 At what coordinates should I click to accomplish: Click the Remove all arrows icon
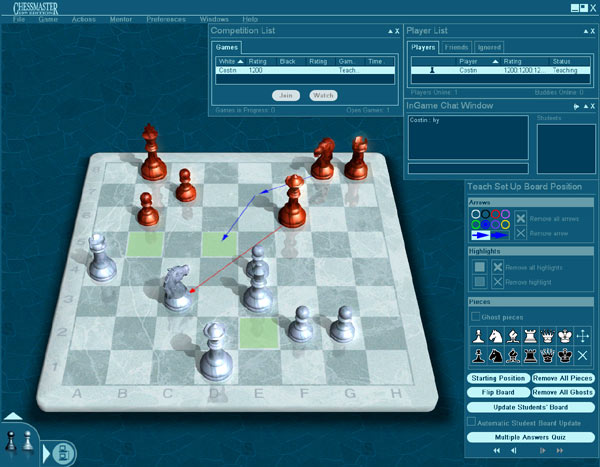pos(520,218)
